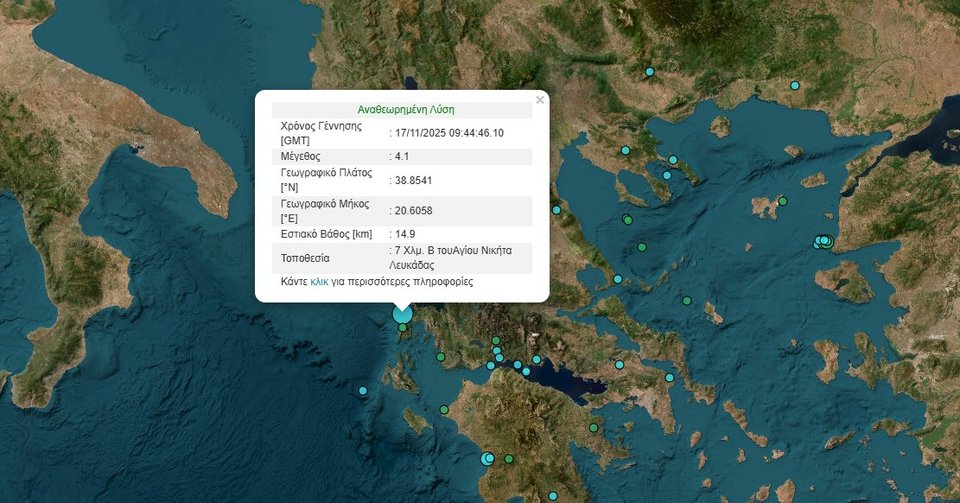The image size is (960, 503).
Task: Click the large cyan marker on the southwest Peloponnese coast
Action: pos(488,458)
